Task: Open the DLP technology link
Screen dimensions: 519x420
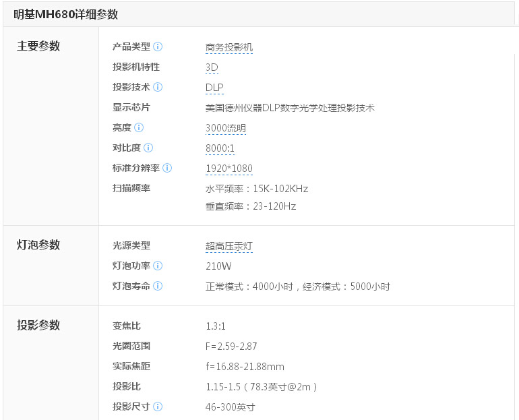Action: 214,88
